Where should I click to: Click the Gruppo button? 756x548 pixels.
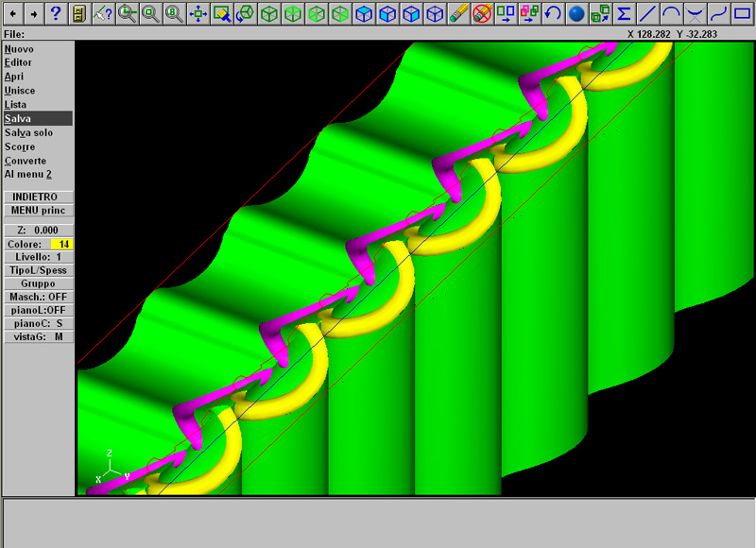point(39,283)
